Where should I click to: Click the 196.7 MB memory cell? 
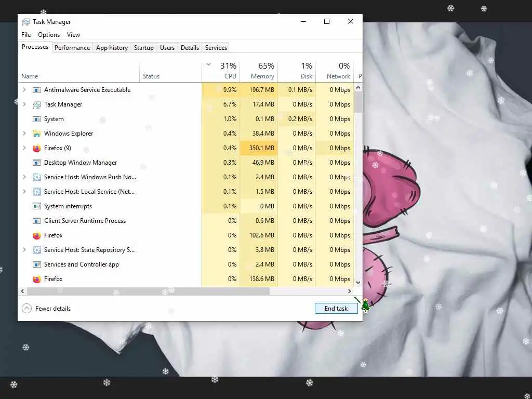point(259,90)
